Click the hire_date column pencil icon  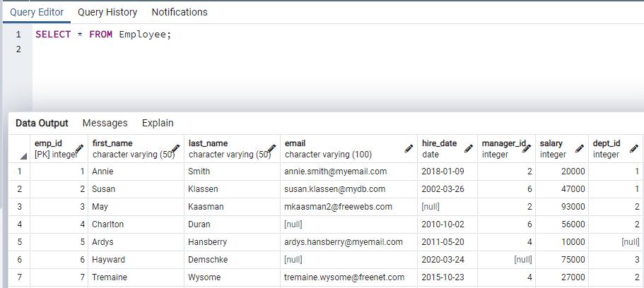click(468, 149)
